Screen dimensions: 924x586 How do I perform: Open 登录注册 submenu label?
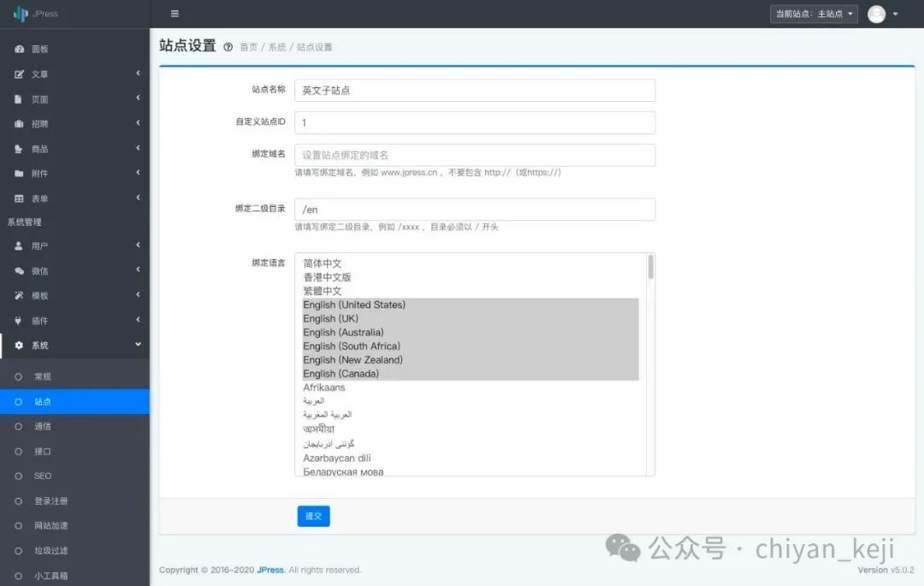(50, 501)
